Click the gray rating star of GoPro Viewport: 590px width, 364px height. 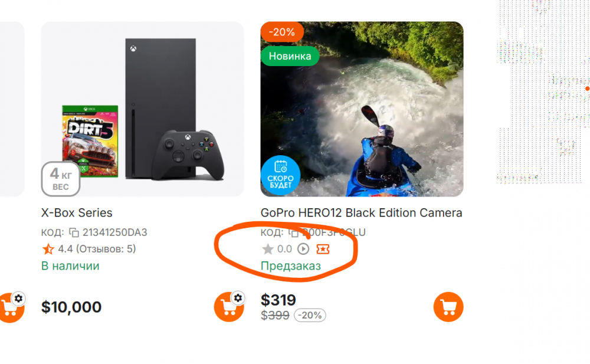(267, 249)
